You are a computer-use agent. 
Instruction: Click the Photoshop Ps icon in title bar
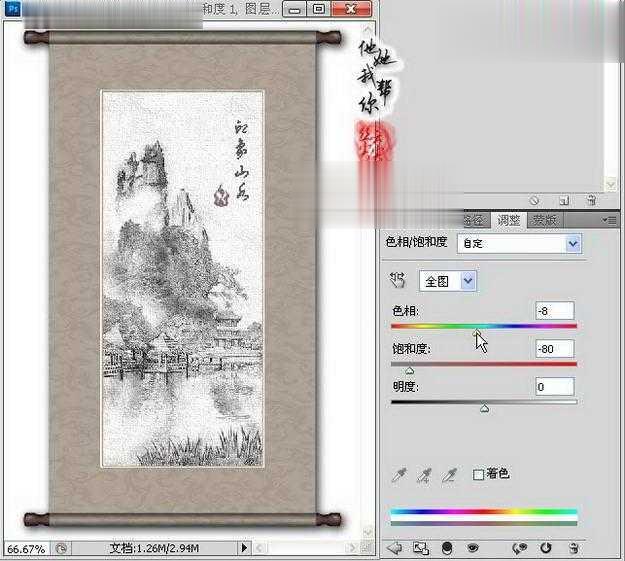pos(13,8)
